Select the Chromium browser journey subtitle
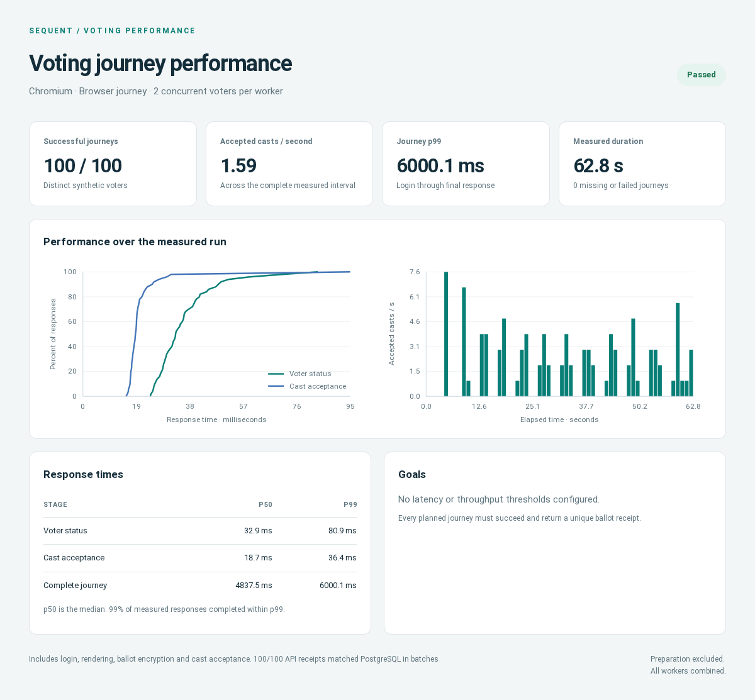This screenshot has width=755, height=700. 156,91
